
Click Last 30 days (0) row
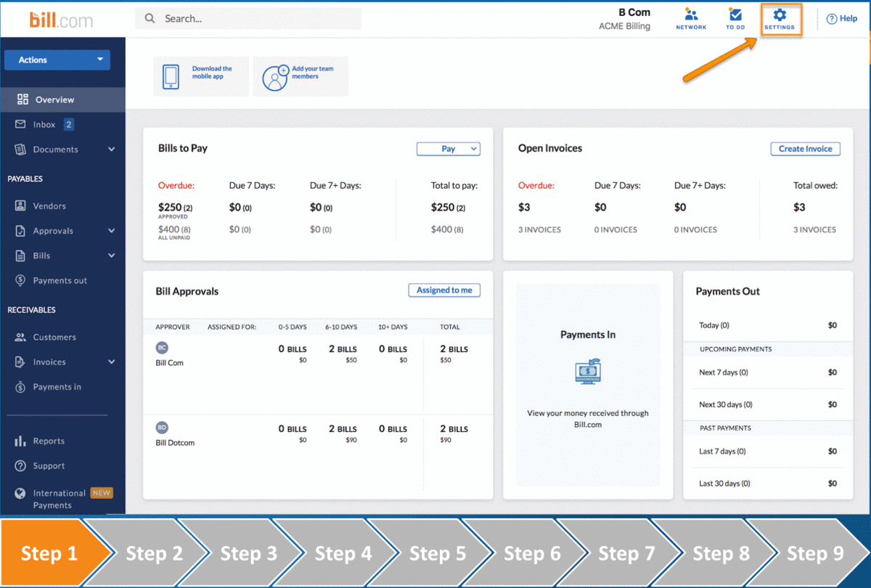pos(768,483)
